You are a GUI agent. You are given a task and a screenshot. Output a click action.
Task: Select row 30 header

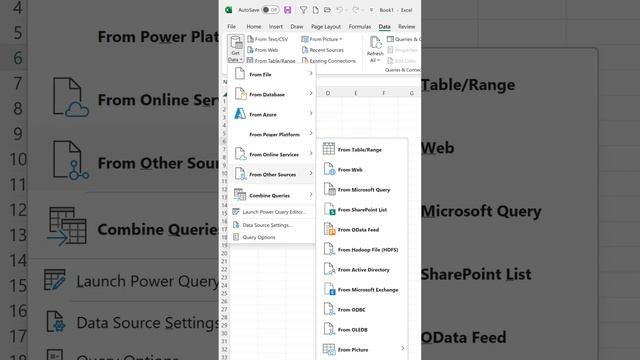(224, 333)
